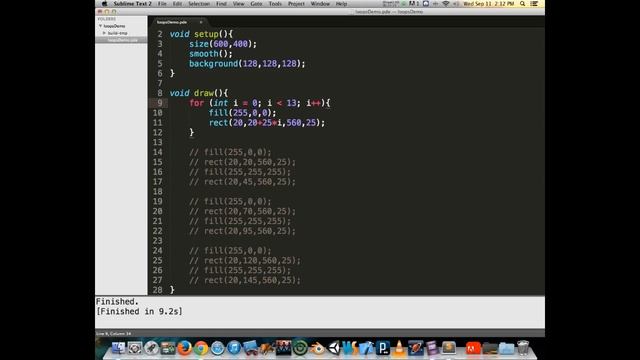
Task: Open VLC cone icon in dock
Action: point(399,348)
